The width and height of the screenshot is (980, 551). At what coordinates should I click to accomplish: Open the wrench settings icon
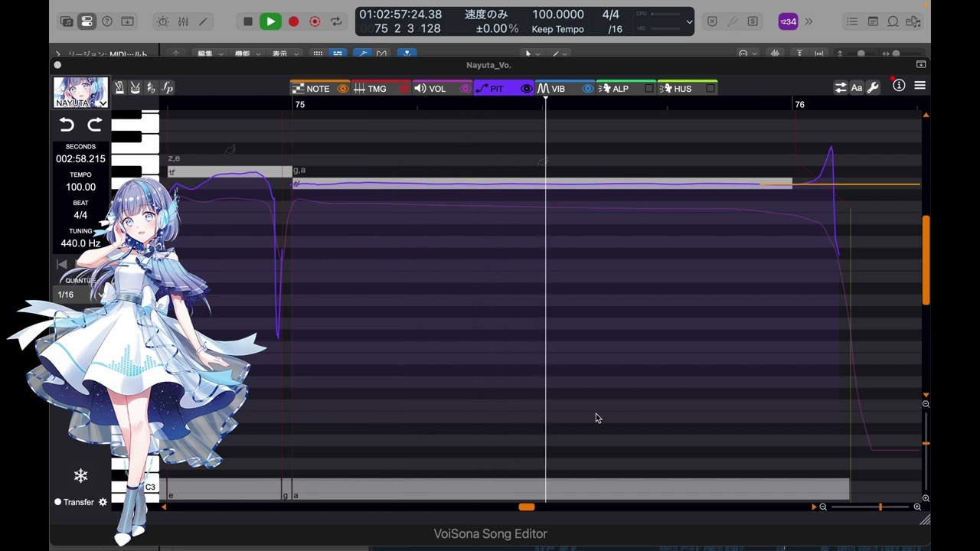click(x=873, y=88)
